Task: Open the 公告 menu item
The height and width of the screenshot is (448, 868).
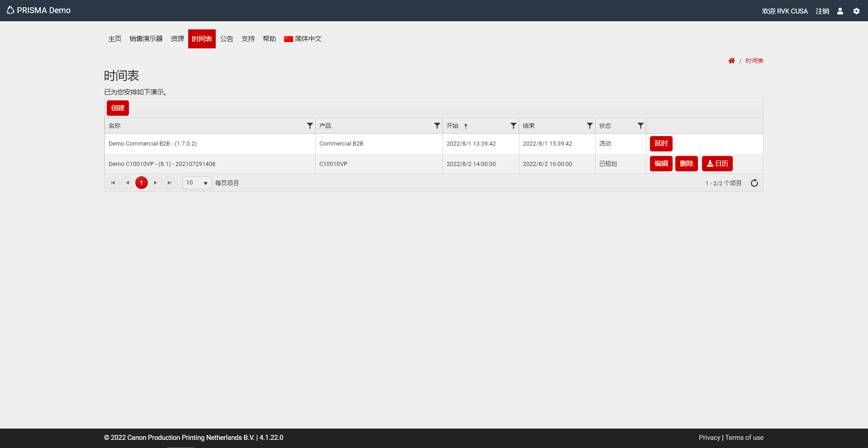Action: (x=227, y=39)
